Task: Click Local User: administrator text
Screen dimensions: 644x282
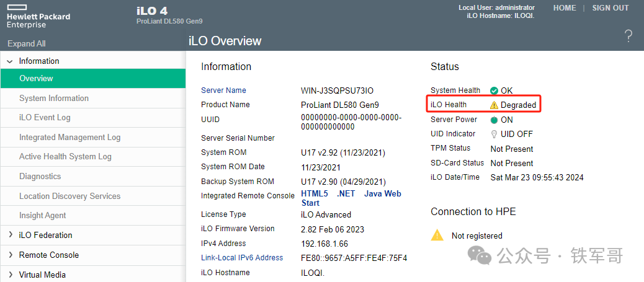Action: [496, 7]
